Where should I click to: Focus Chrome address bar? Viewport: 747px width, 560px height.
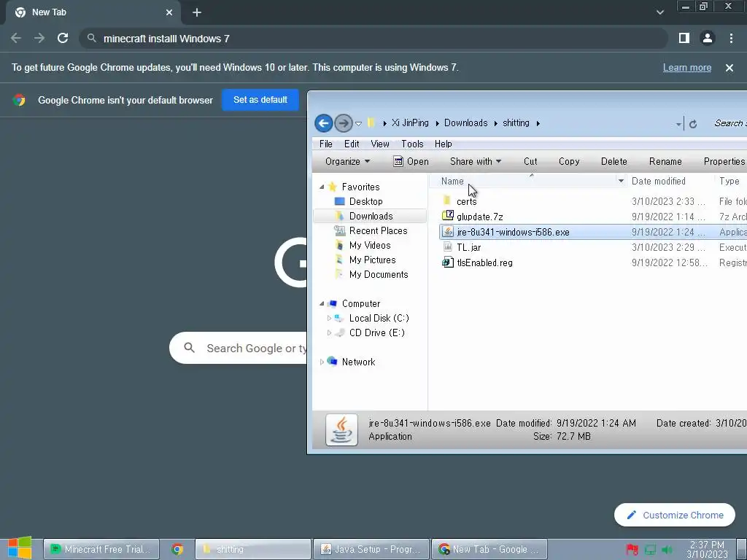(x=373, y=38)
